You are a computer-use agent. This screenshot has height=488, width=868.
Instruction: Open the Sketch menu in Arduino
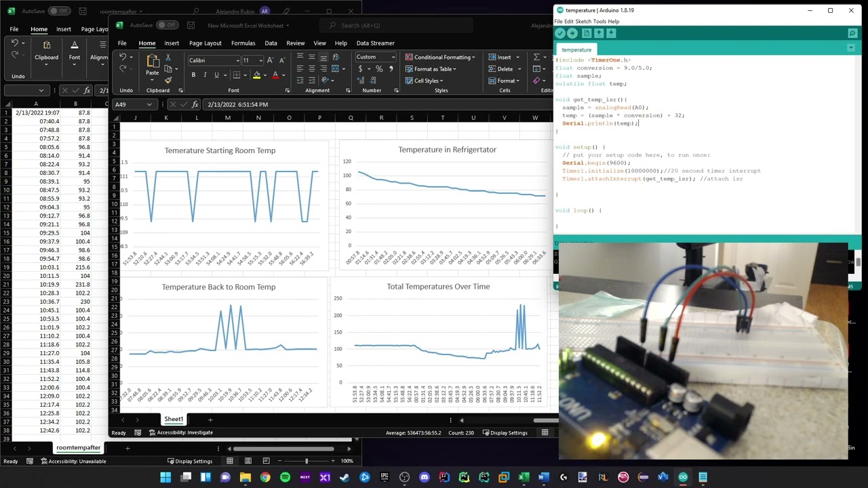(583, 22)
